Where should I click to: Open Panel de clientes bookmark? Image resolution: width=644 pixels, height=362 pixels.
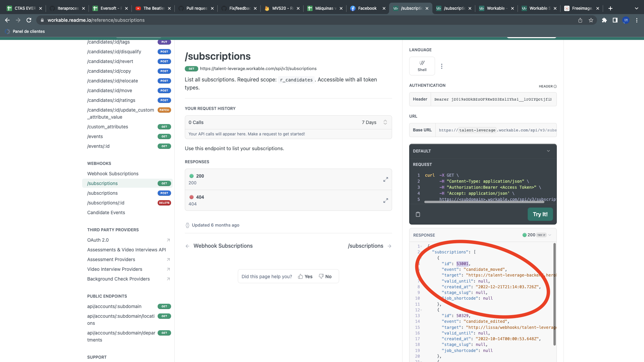[25, 32]
